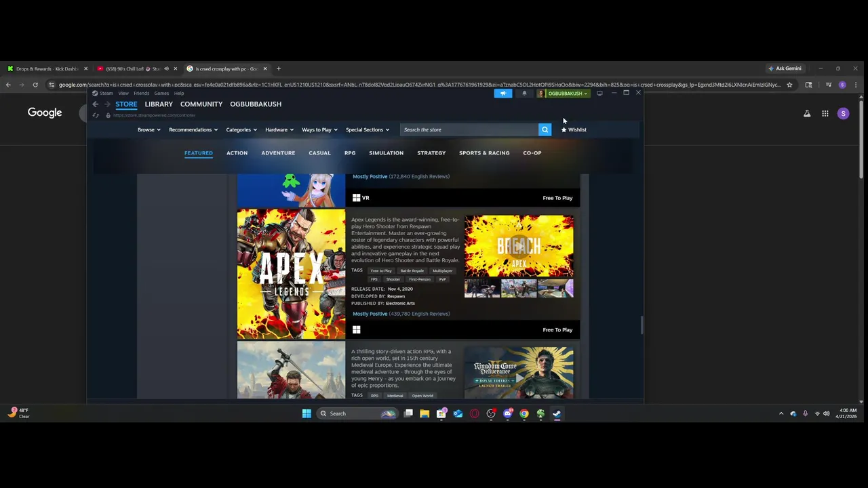Go forward using Steam's forward arrow
The width and height of the screenshot is (868, 488).
pos(106,104)
